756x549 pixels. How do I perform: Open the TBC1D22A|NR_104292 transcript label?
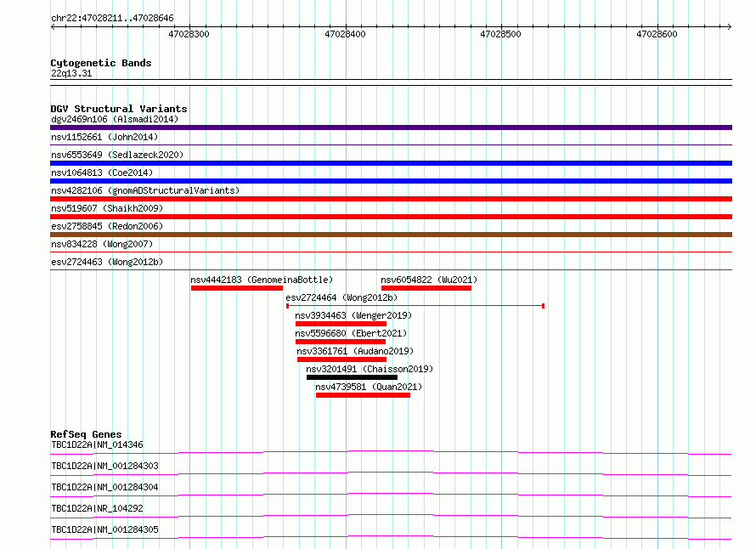tap(97, 508)
